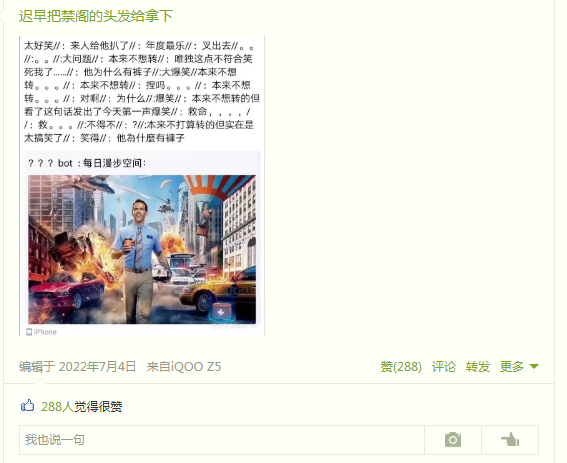The image size is (567, 463).
Task: Click the 编辑于 2022年7月4日 timestamp
Action: pyautogui.click(x=77, y=367)
